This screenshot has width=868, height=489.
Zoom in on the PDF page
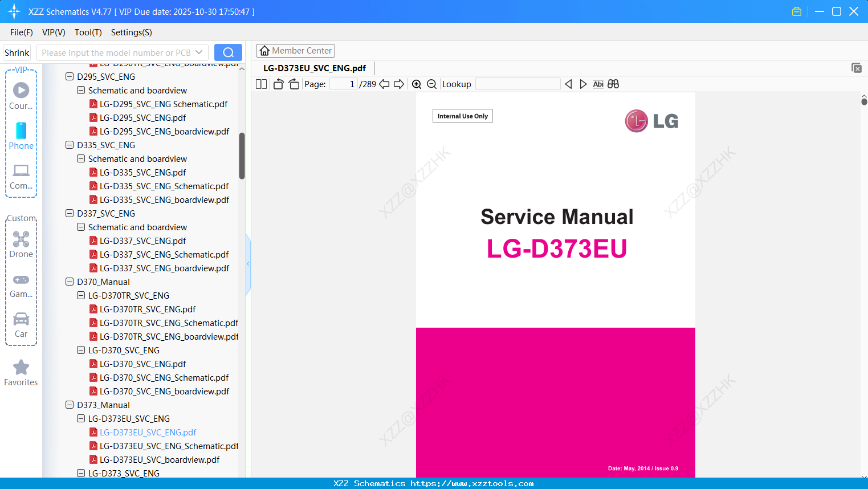(417, 84)
